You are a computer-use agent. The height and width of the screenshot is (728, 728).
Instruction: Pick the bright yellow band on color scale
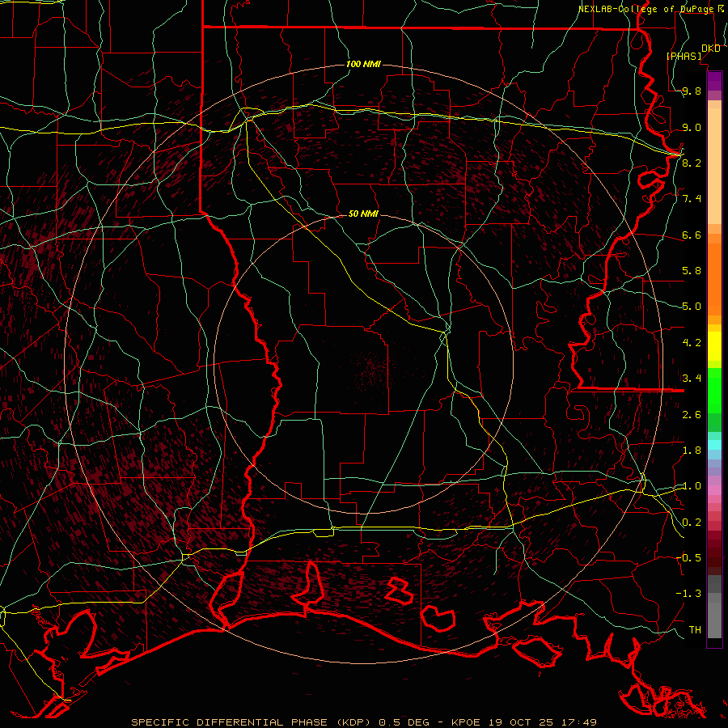[x=714, y=346]
